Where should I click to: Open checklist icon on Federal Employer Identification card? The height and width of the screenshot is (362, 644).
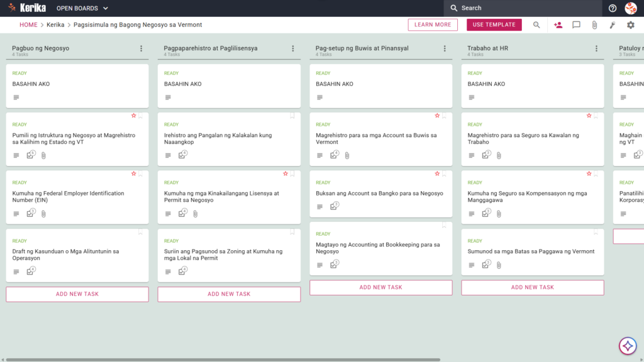tap(30, 213)
